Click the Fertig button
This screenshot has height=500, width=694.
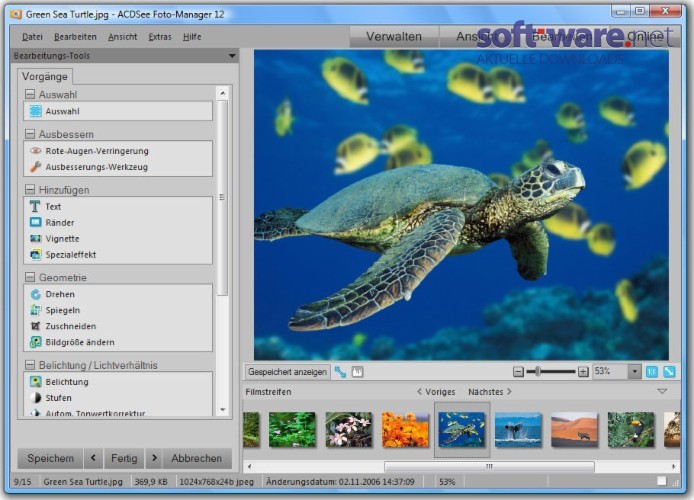pyautogui.click(x=124, y=458)
